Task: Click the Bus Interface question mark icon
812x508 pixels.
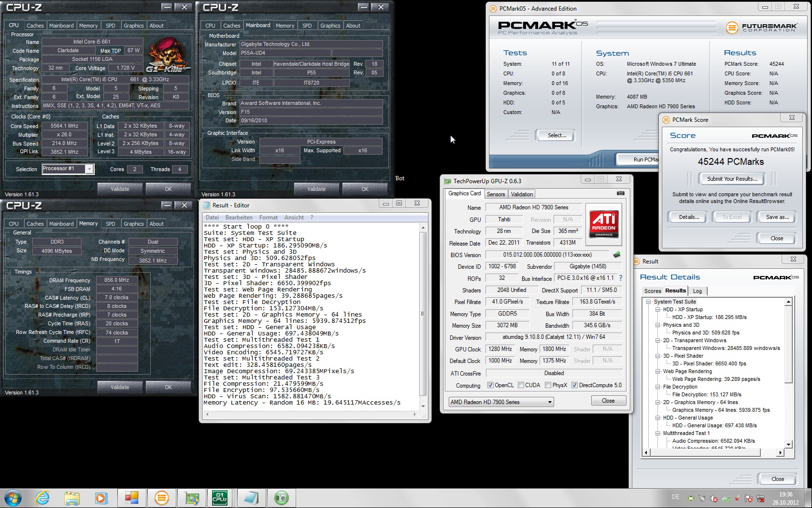Action: (x=621, y=278)
